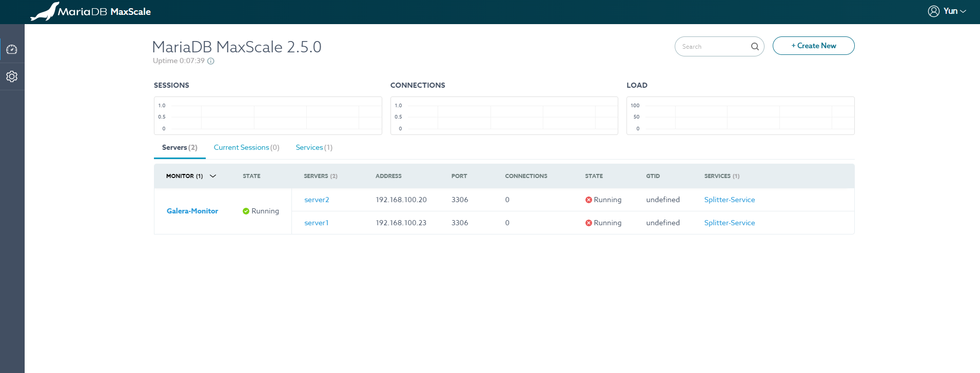This screenshot has height=373, width=980.
Task: Click the SESSIONS chart area
Action: (x=268, y=116)
